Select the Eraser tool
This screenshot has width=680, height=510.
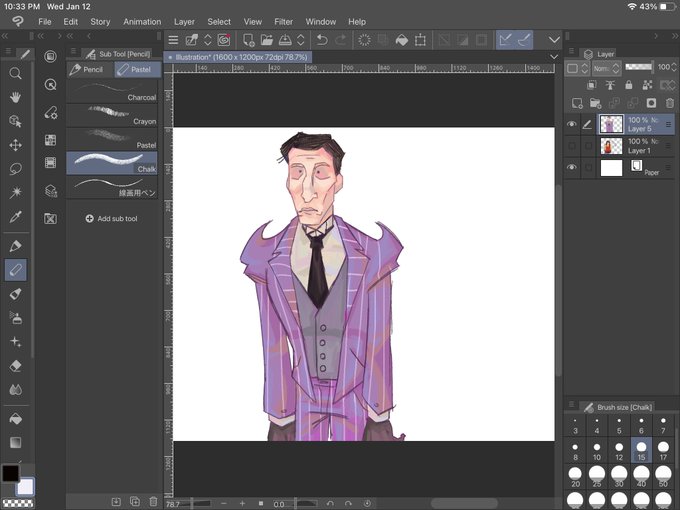click(x=15, y=366)
